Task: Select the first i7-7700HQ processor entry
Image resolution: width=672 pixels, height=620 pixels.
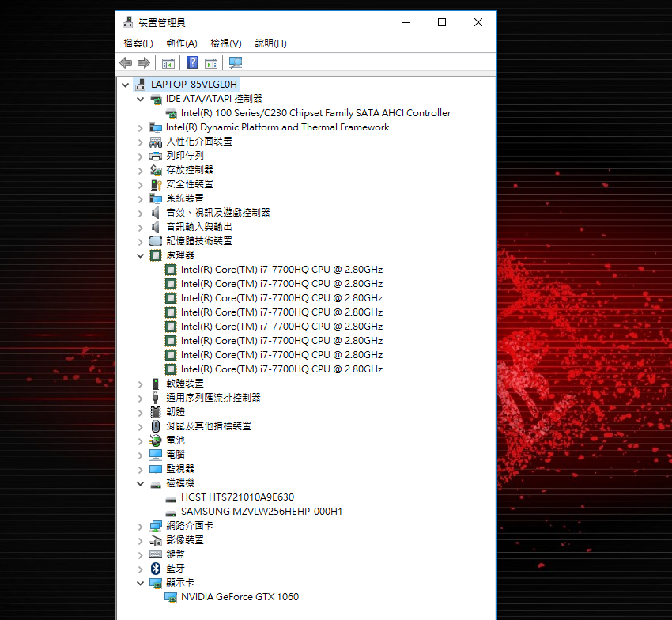Action: pos(281,270)
